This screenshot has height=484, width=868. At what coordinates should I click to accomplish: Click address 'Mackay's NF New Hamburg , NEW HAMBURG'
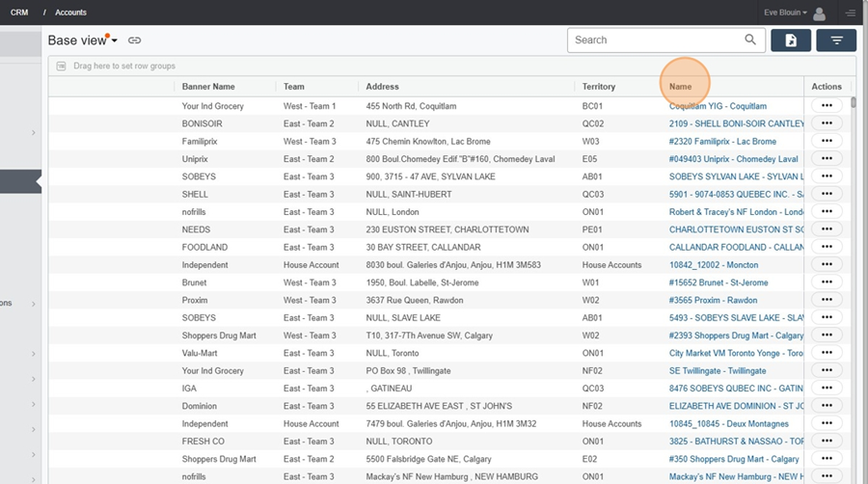pyautogui.click(x=451, y=476)
